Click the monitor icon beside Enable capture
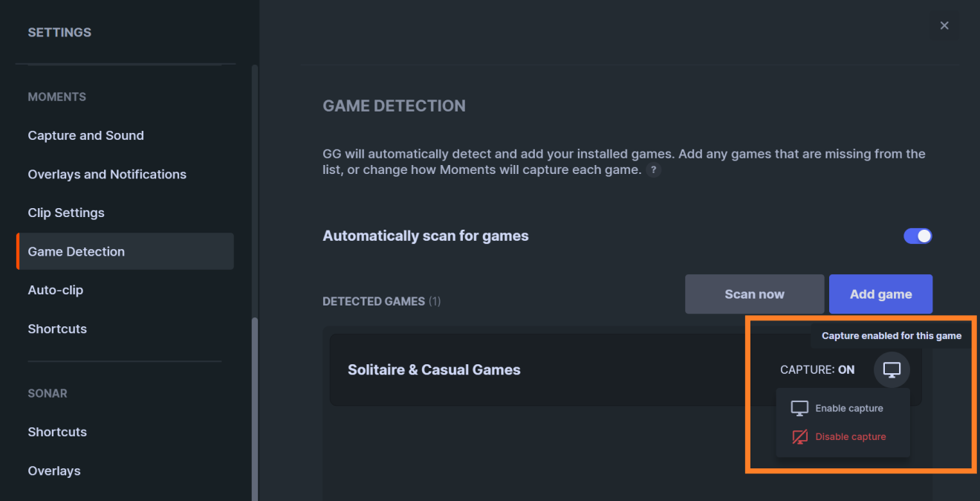Image resolution: width=980 pixels, height=501 pixels. tap(799, 408)
